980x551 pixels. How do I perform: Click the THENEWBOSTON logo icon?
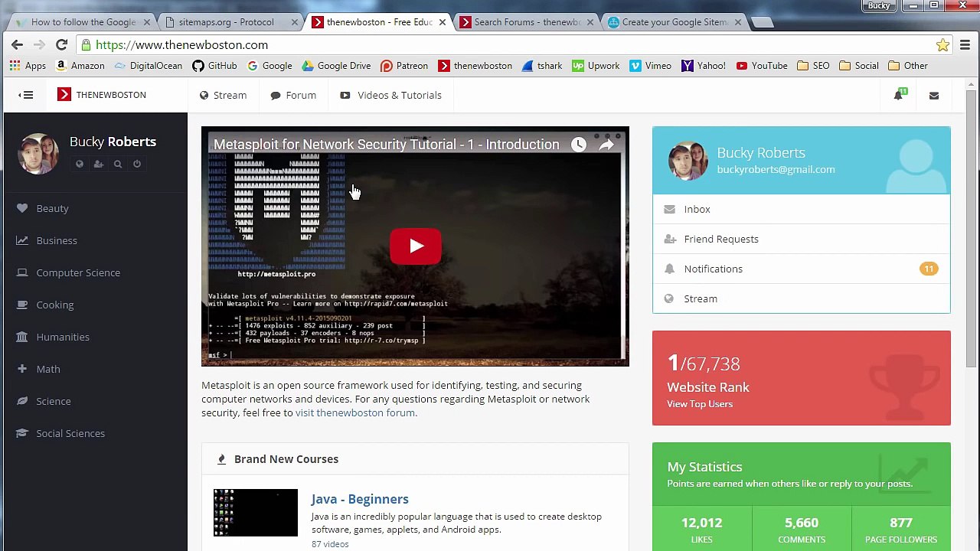click(64, 95)
